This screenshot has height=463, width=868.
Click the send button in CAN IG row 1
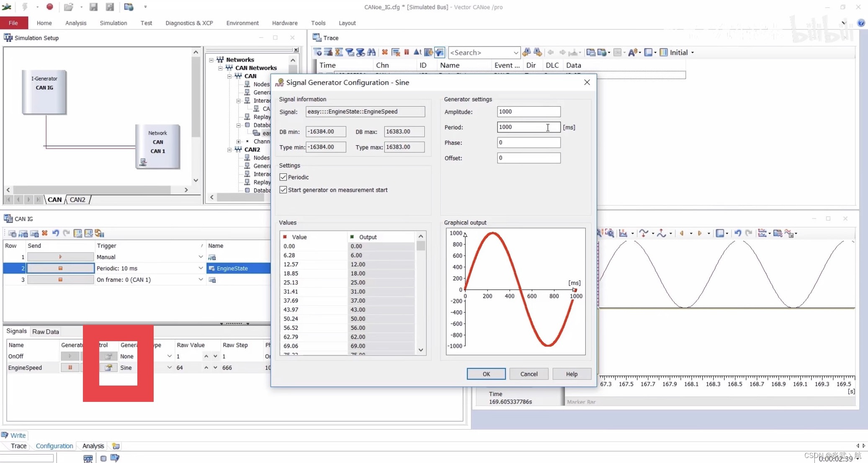60,257
